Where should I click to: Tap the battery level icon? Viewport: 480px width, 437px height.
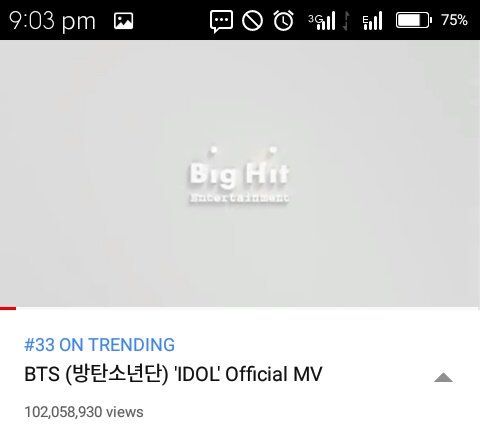[414, 20]
